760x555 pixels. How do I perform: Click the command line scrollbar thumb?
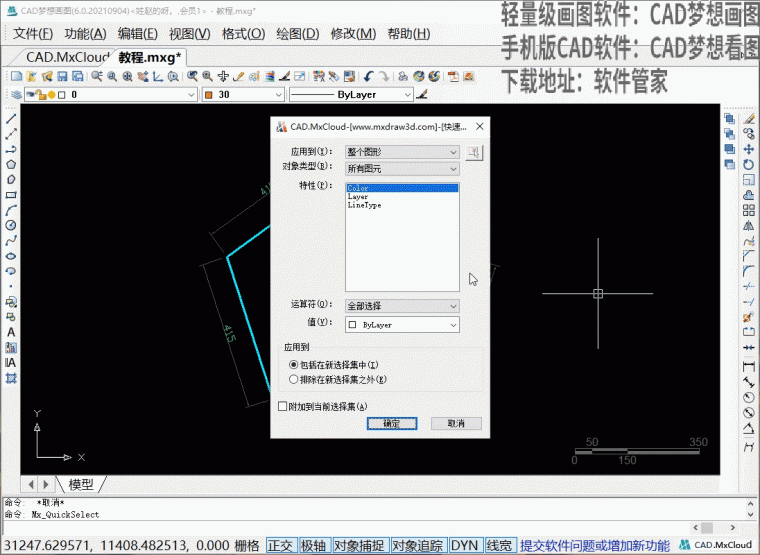coord(707,527)
